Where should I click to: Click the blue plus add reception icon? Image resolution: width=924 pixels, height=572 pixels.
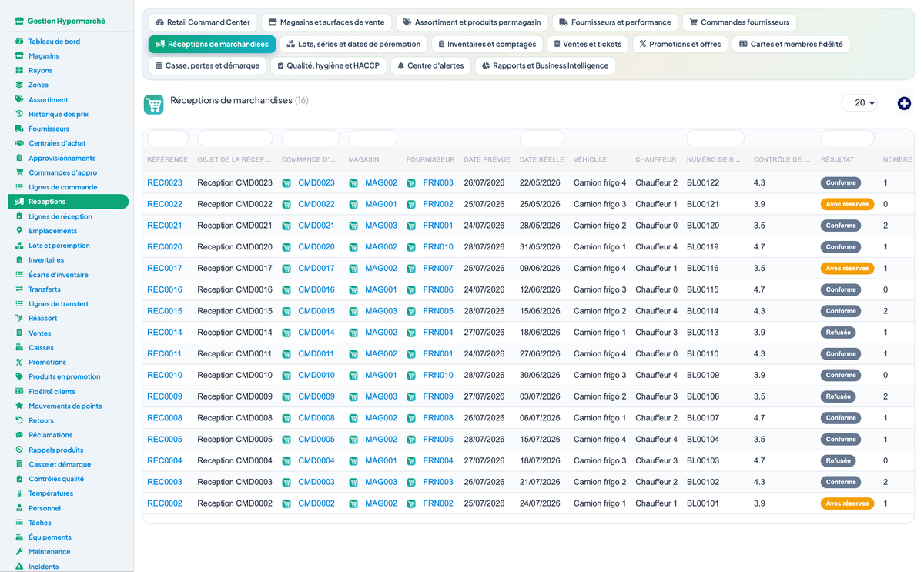pos(904,103)
